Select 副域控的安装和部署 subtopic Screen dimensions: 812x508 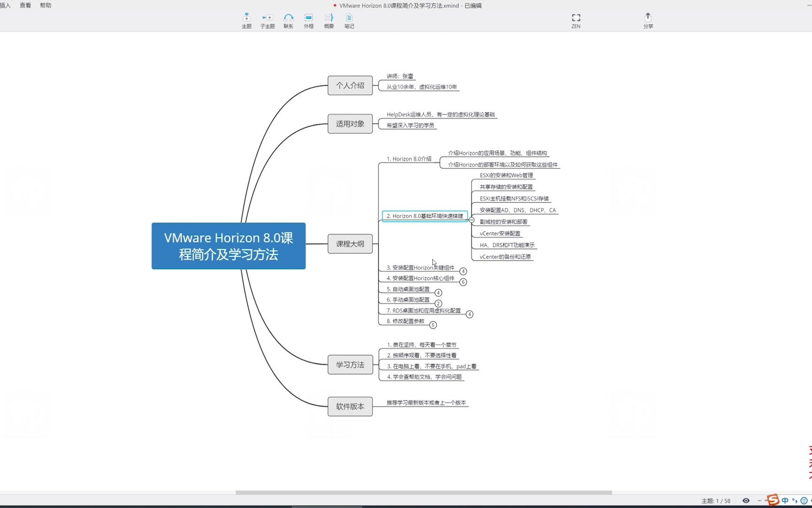503,222
